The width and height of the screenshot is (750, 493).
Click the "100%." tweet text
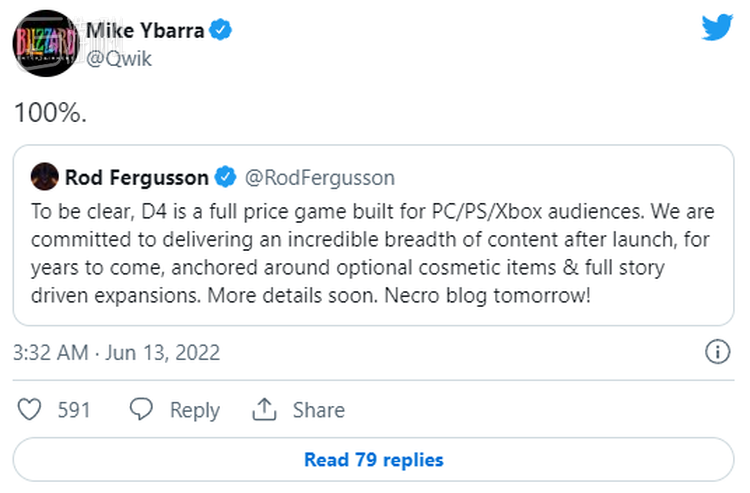[50, 113]
